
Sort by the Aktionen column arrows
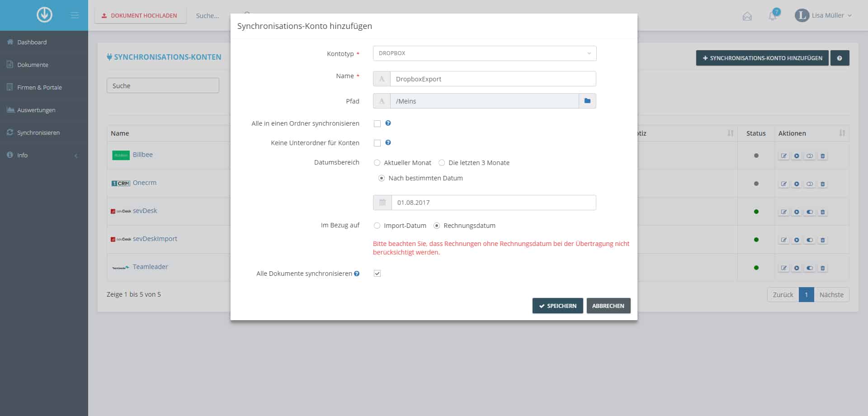tap(842, 133)
